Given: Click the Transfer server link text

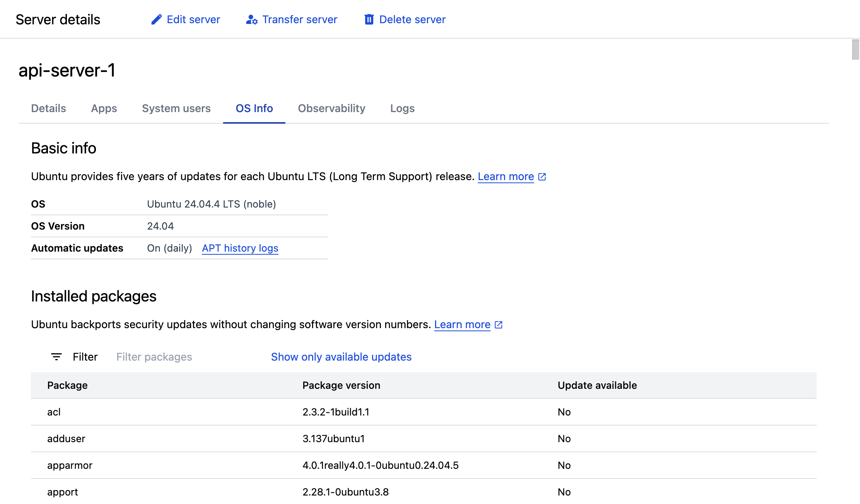Looking at the screenshot, I should tap(300, 19).
